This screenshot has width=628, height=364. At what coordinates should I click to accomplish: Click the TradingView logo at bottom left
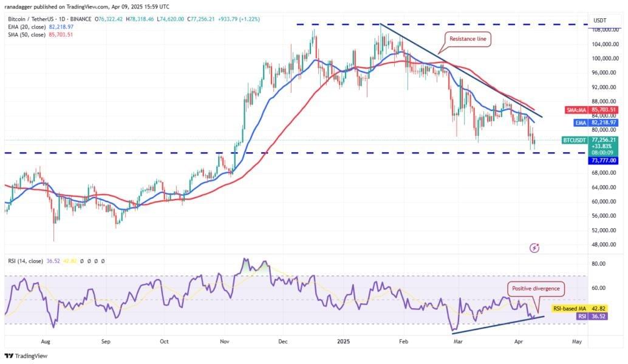[26, 356]
